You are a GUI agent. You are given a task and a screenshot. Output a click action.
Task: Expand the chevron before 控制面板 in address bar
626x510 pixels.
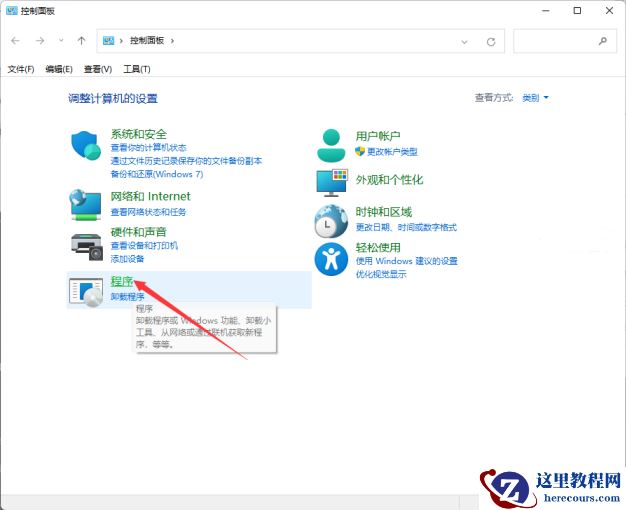tap(121, 41)
